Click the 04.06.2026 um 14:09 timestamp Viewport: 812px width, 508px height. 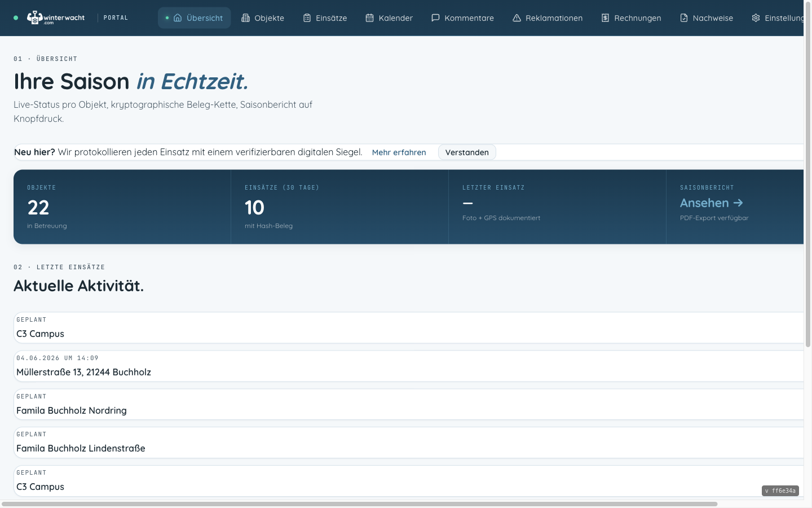(x=58, y=358)
